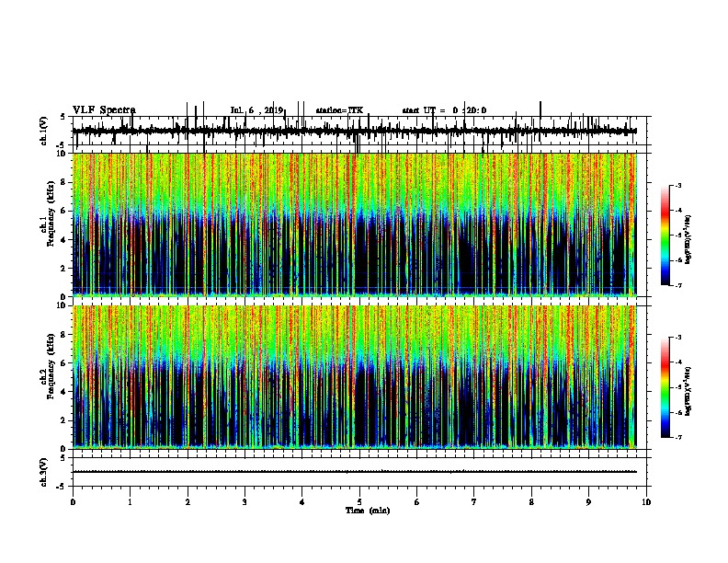Click the 'VLF Spectra' plot title
Image resolution: width=728 pixels, height=563 pixels.
[104, 110]
